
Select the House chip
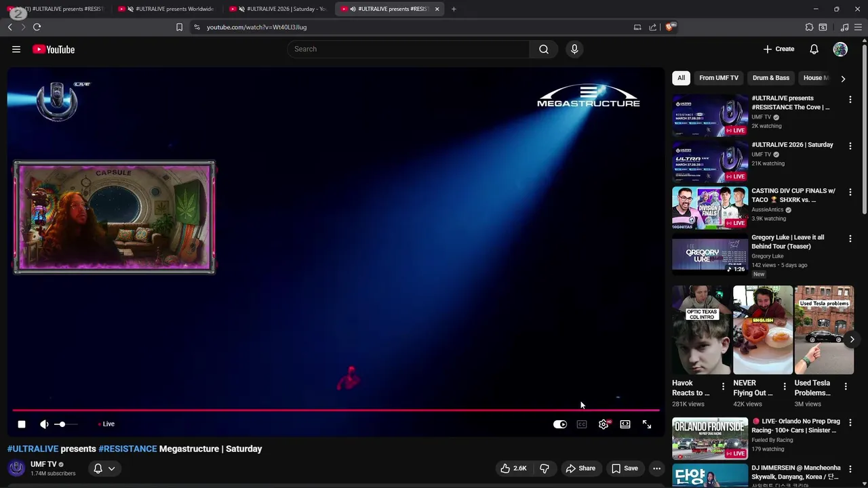815,78
